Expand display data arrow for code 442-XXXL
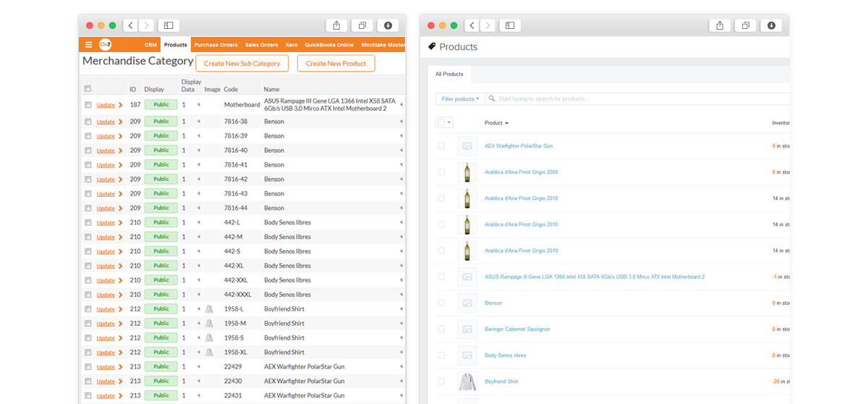Image resolution: width=868 pixels, height=404 pixels. pos(198,295)
